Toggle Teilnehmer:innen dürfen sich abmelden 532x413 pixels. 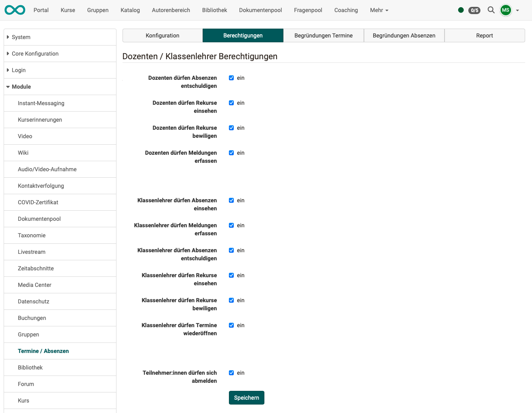point(231,373)
